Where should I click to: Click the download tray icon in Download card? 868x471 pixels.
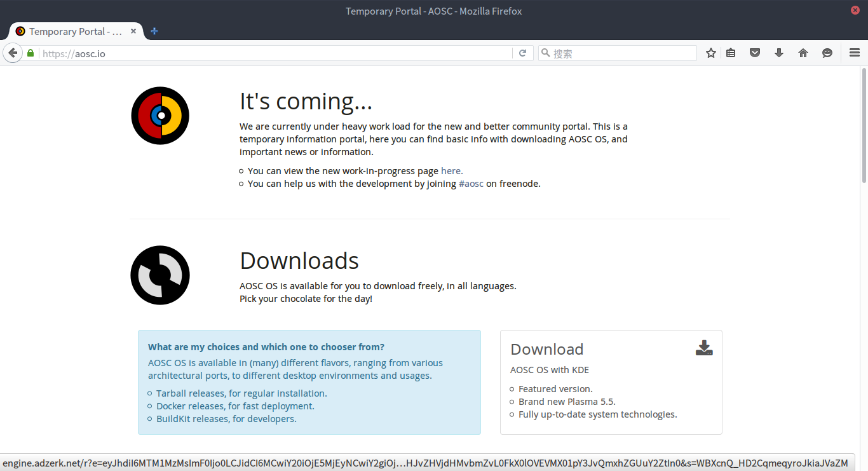pos(704,348)
